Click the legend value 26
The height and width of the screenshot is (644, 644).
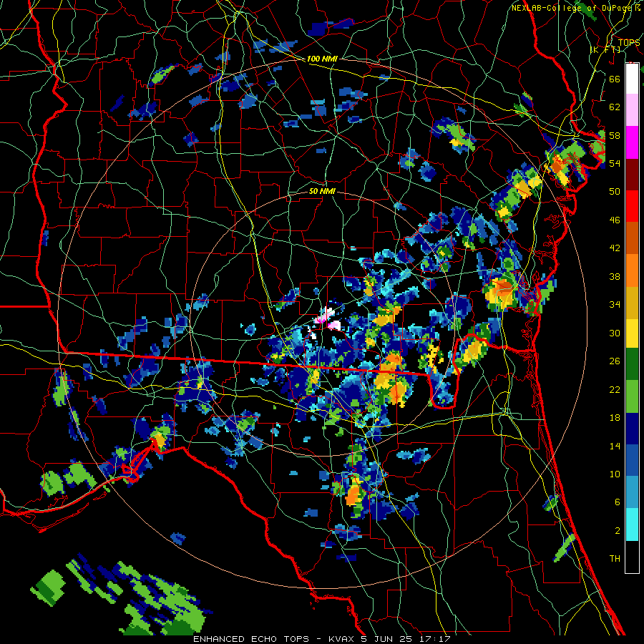pos(615,361)
